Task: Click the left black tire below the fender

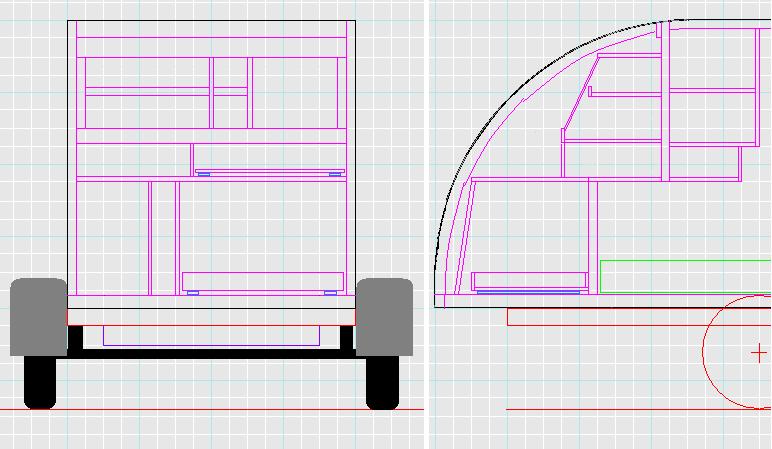Action: [40, 383]
